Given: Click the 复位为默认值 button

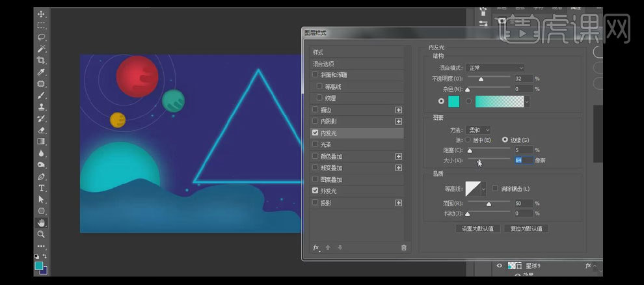Looking at the screenshot, I should click(x=526, y=229).
